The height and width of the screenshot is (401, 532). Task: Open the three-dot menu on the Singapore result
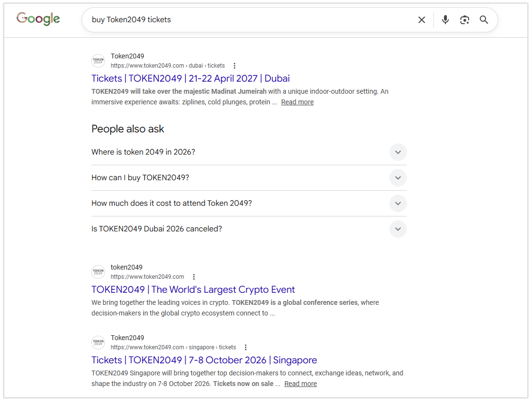pos(246,347)
